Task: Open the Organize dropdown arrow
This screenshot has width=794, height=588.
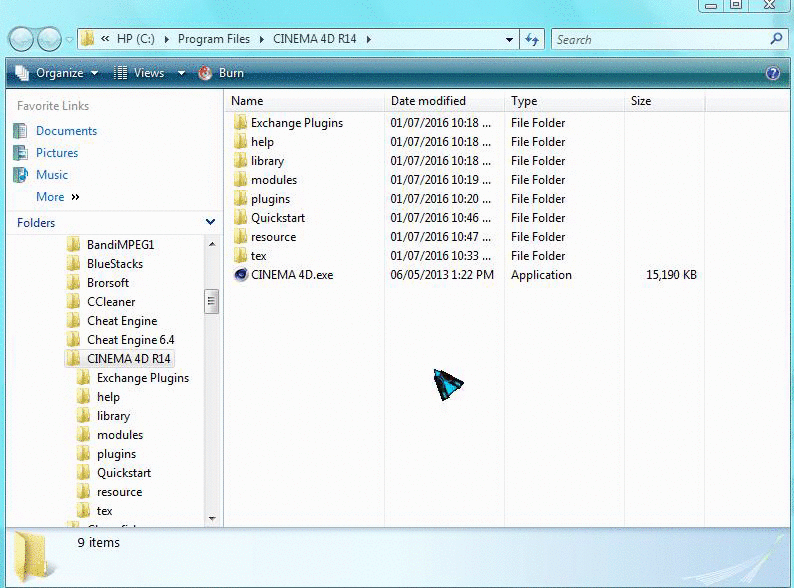Action: pos(94,73)
